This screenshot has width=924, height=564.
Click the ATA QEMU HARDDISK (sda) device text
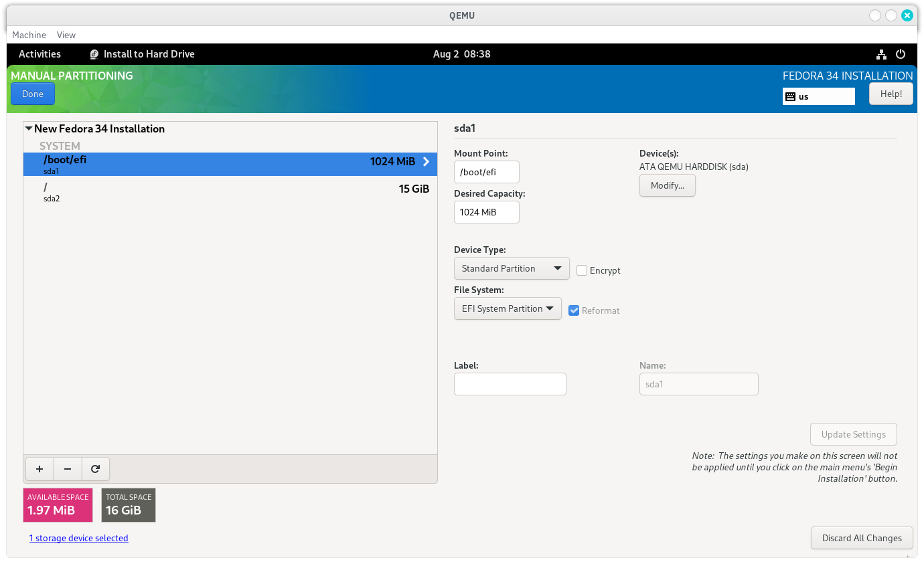694,167
